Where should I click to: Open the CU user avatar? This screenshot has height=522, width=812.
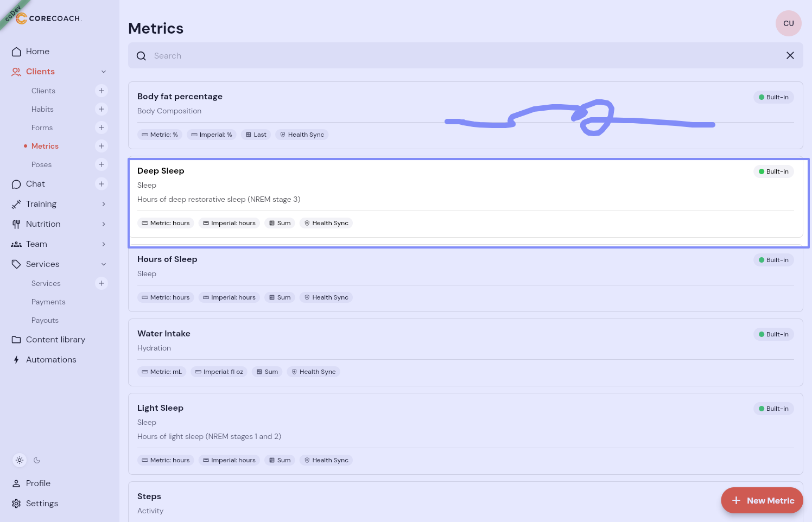pyautogui.click(x=788, y=23)
